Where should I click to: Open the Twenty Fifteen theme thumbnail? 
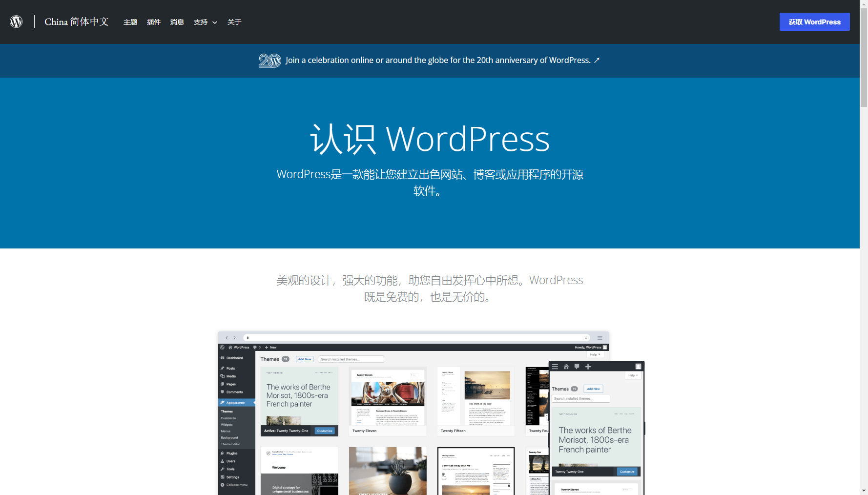pos(476,401)
